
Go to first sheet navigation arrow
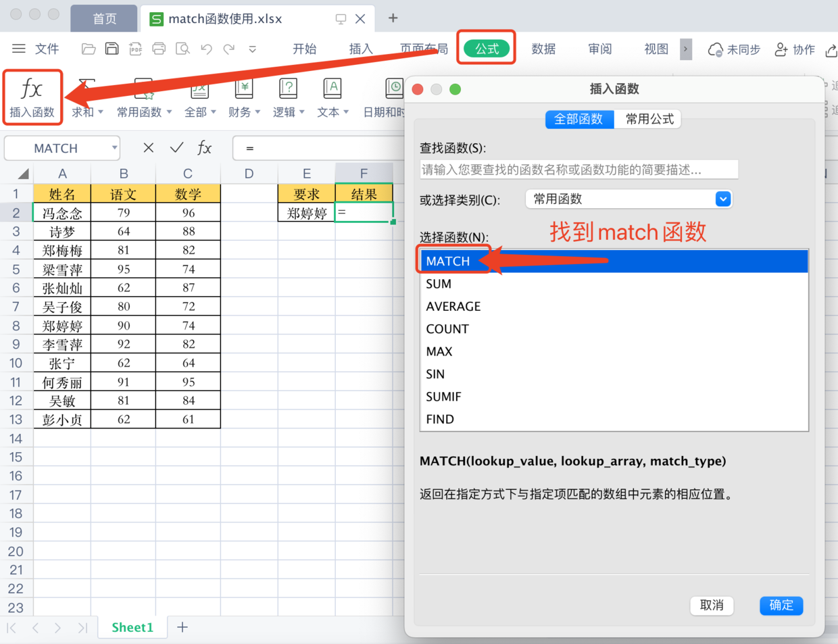pos(12,628)
